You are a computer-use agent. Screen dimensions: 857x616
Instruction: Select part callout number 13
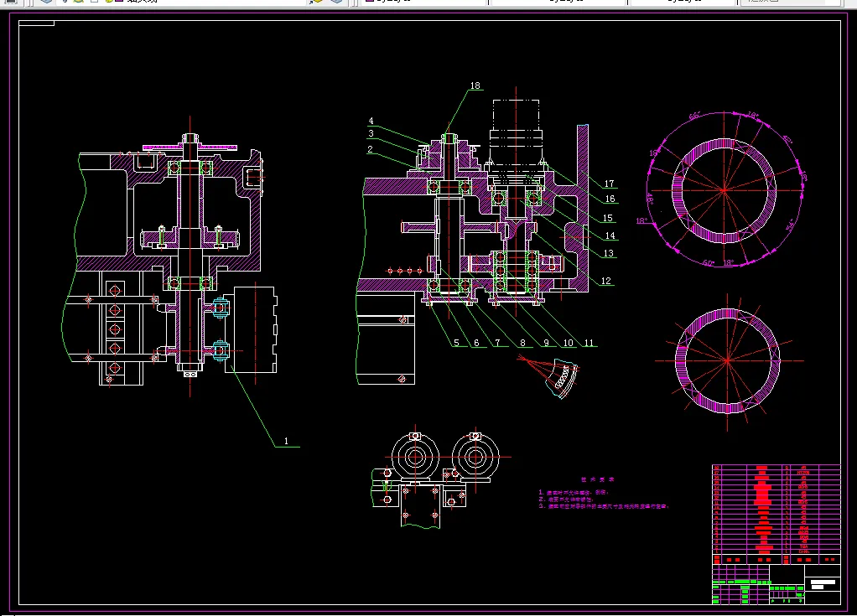[608, 253]
